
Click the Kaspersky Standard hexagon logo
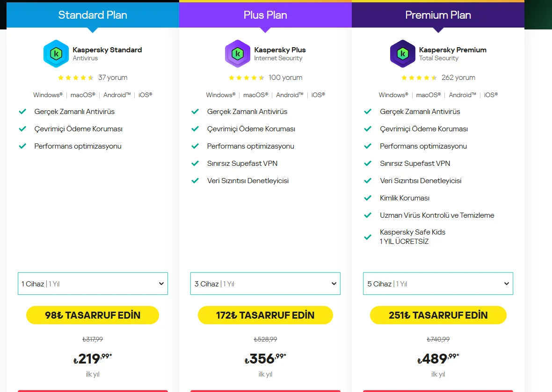point(56,54)
